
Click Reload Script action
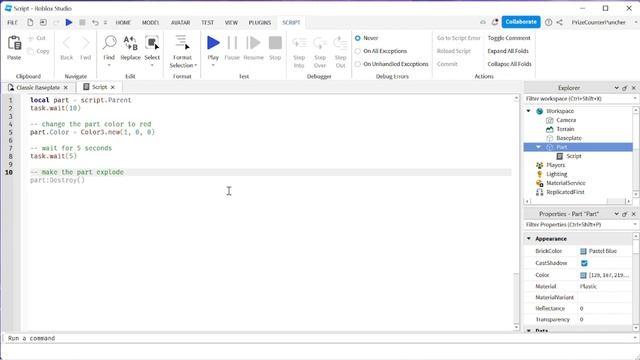tap(453, 51)
